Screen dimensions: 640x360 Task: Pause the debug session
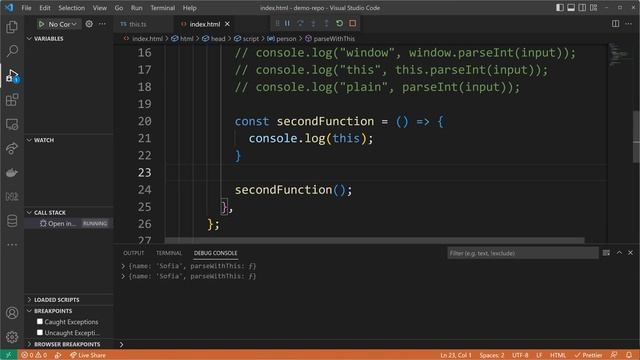pos(287,24)
